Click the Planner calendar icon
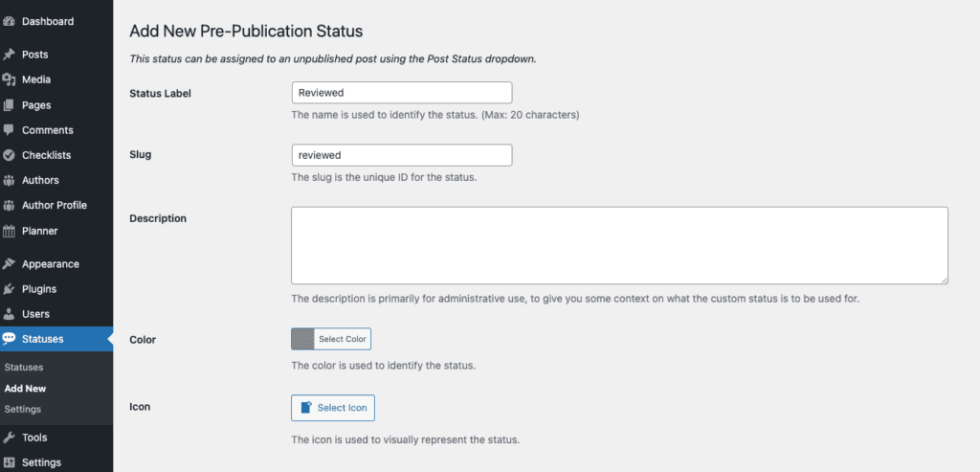Screen dimensions: 980x472 (9, 231)
